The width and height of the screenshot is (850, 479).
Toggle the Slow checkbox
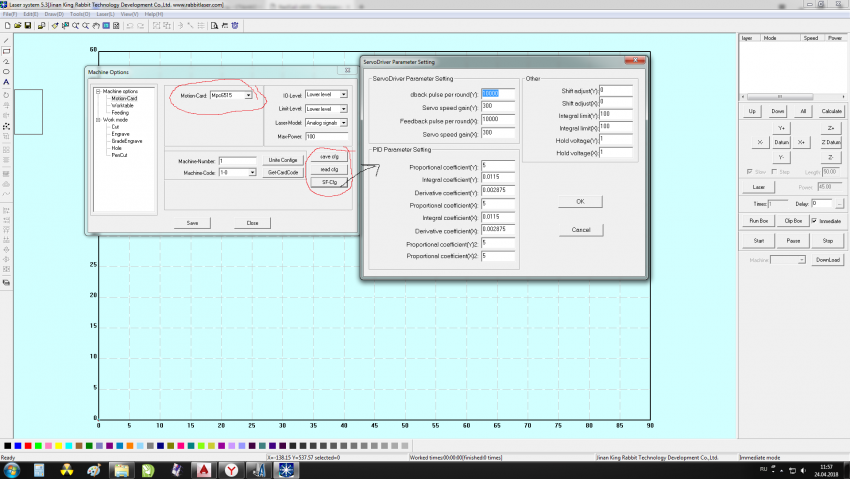click(x=750, y=171)
